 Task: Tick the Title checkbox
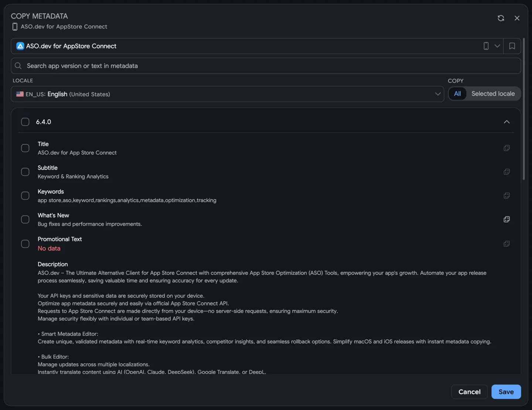[x=25, y=148]
